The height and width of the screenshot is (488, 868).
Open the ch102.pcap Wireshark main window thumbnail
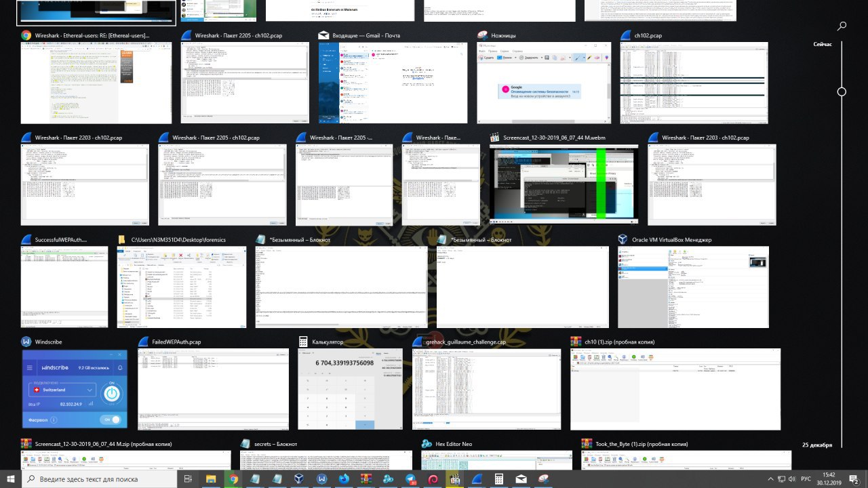(694, 83)
